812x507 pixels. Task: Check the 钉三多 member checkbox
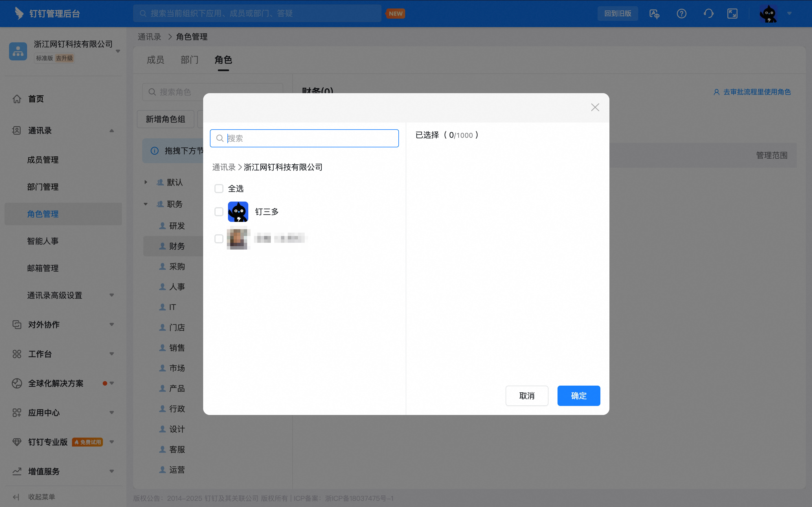(219, 212)
